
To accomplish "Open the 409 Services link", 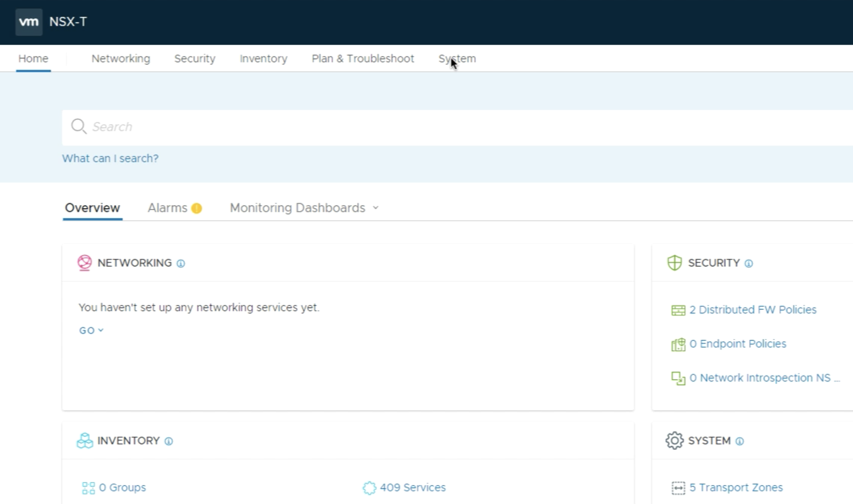I will point(413,488).
